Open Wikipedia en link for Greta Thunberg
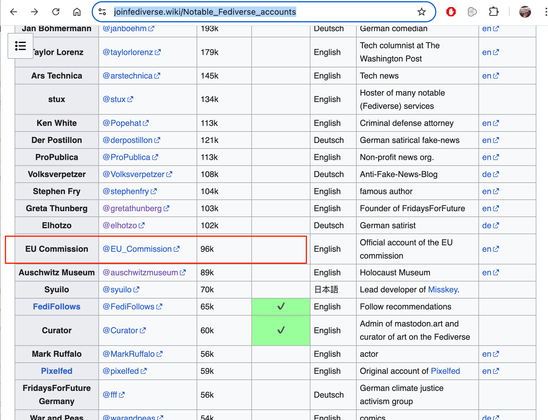 pos(490,209)
